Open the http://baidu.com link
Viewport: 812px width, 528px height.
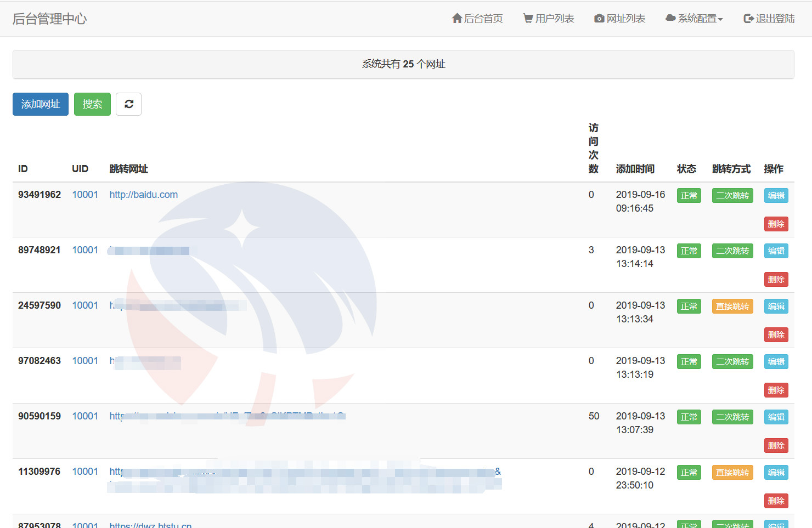click(143, 195)
